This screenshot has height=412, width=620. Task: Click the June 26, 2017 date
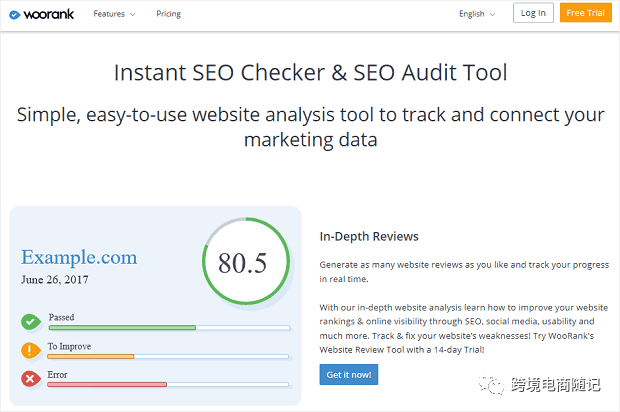click(x=55, y=280)
